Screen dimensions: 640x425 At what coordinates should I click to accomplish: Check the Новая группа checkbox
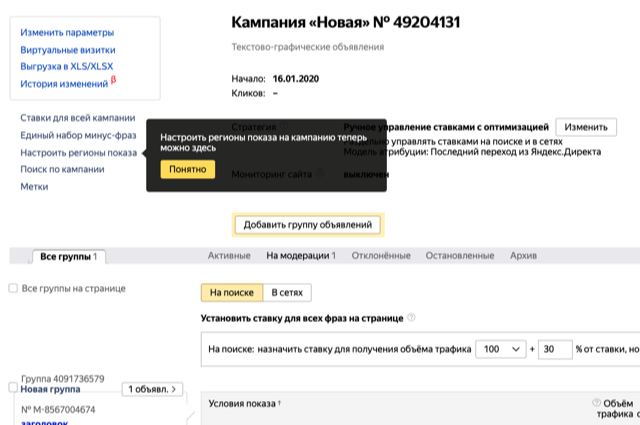(13, 387)
